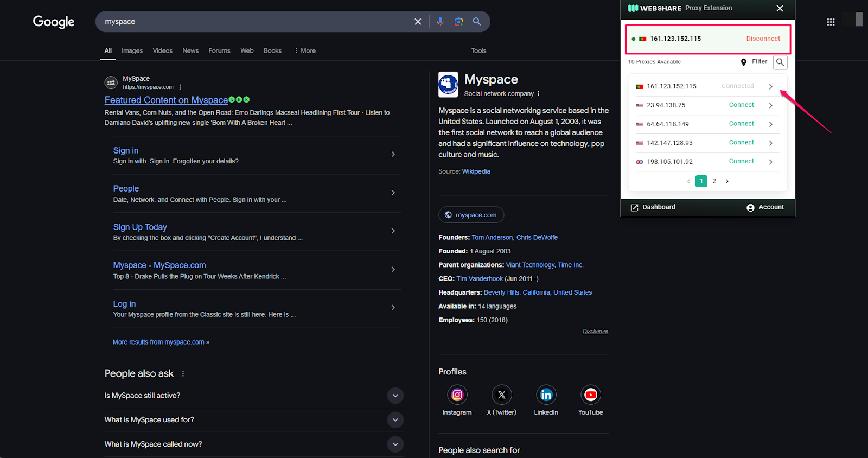Screen dimensions: 868x458
Task: Select the All results tab
Action: pos(108,50)
